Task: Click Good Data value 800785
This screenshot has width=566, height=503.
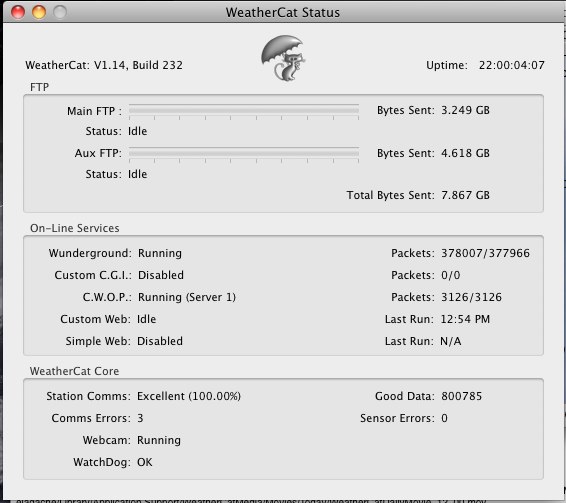Action: click(x=462, y=396)
